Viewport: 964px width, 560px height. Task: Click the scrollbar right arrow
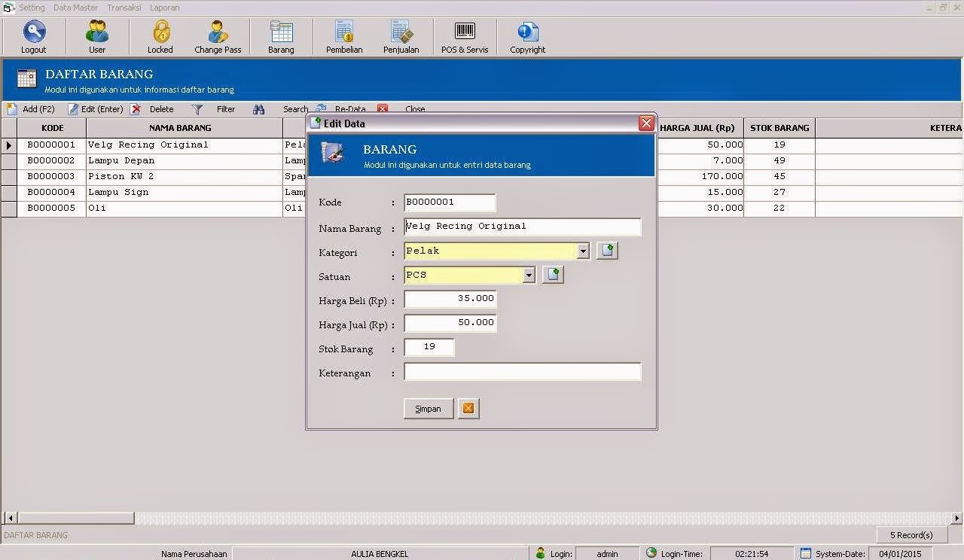click(957, 518)
